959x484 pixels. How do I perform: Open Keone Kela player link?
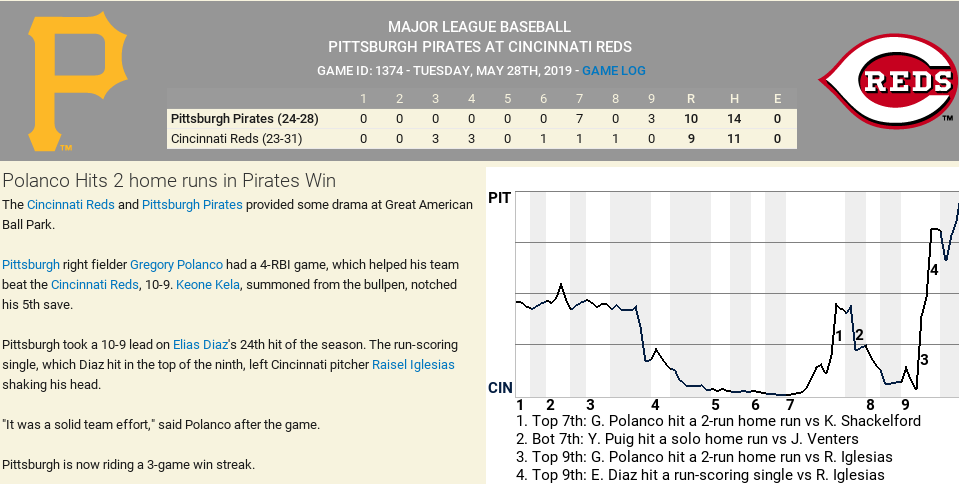(207, 285)
